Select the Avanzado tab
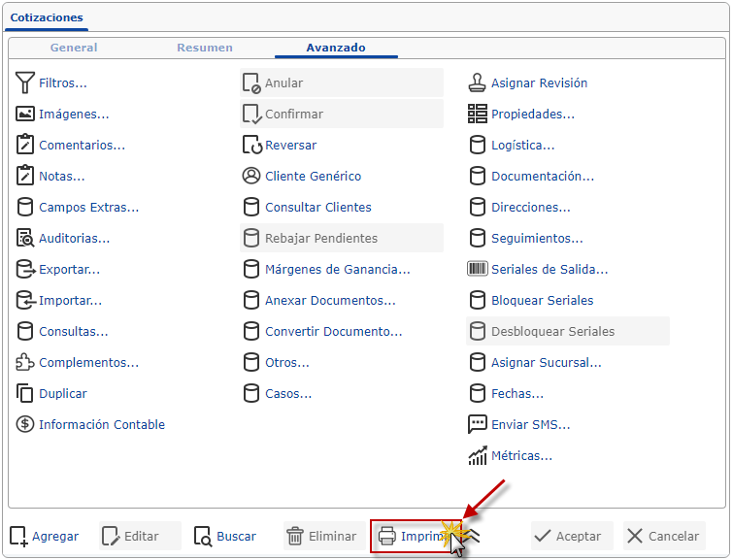 pyautogui.click(x=336, y=48)
